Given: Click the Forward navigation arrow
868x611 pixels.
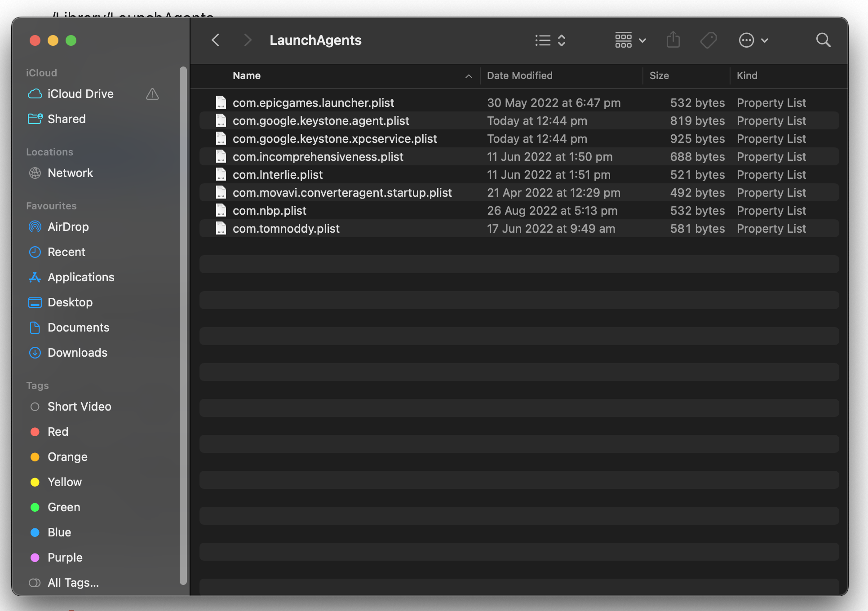Looking at the screenshot, I should (x=248, y=40).
